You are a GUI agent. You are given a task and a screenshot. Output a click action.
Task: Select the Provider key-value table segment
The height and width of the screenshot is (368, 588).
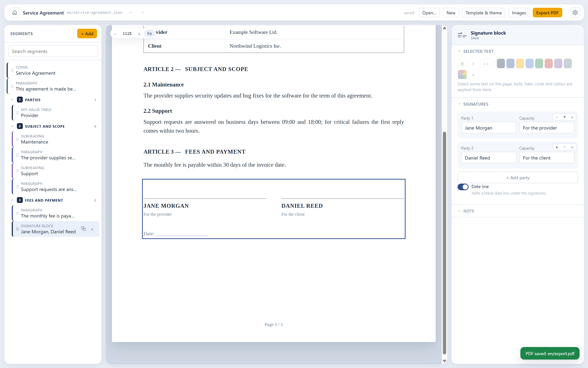[56, 113]
